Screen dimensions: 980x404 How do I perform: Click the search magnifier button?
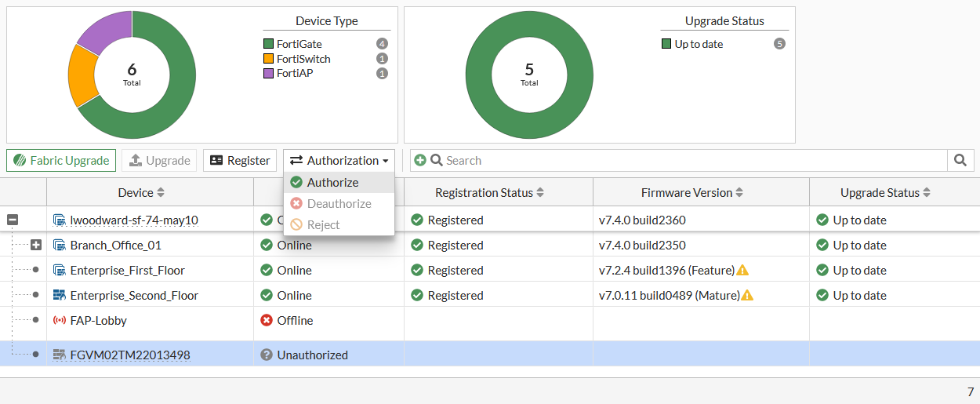[960, 161]
